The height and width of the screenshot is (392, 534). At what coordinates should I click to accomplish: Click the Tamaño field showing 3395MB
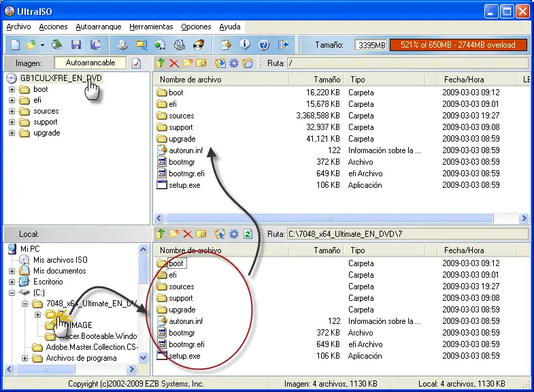(371, 45)
